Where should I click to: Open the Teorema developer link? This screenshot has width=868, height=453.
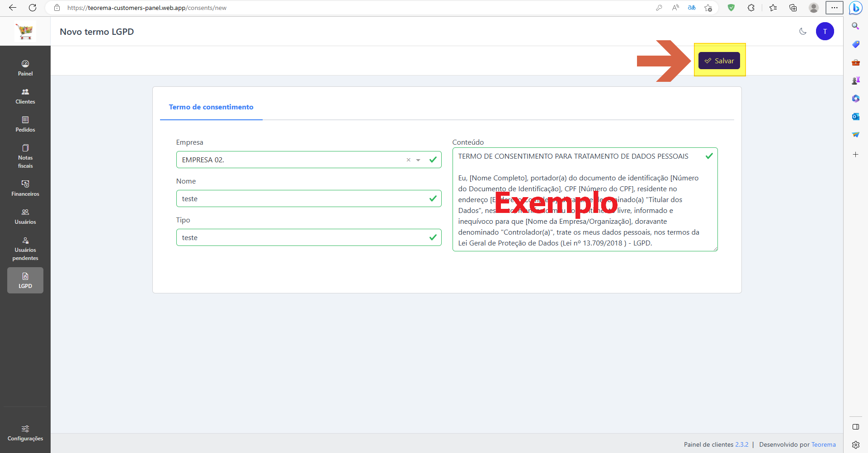pyautogui.click(x=823, y=444)
